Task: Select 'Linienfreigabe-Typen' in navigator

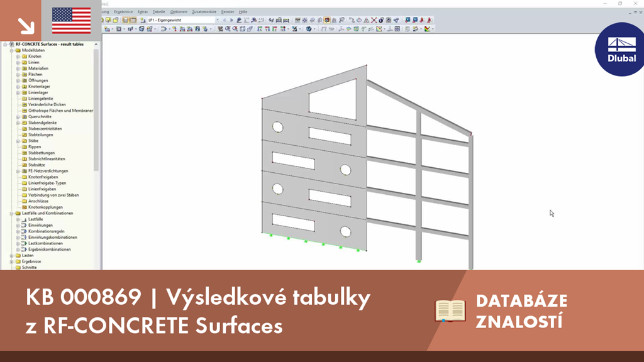Action: (47, 183)
